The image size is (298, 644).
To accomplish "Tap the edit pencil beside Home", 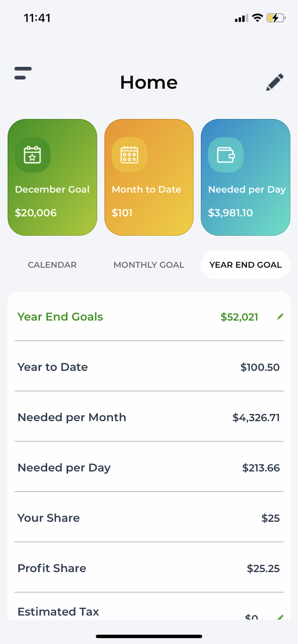I will click(275, 82).
